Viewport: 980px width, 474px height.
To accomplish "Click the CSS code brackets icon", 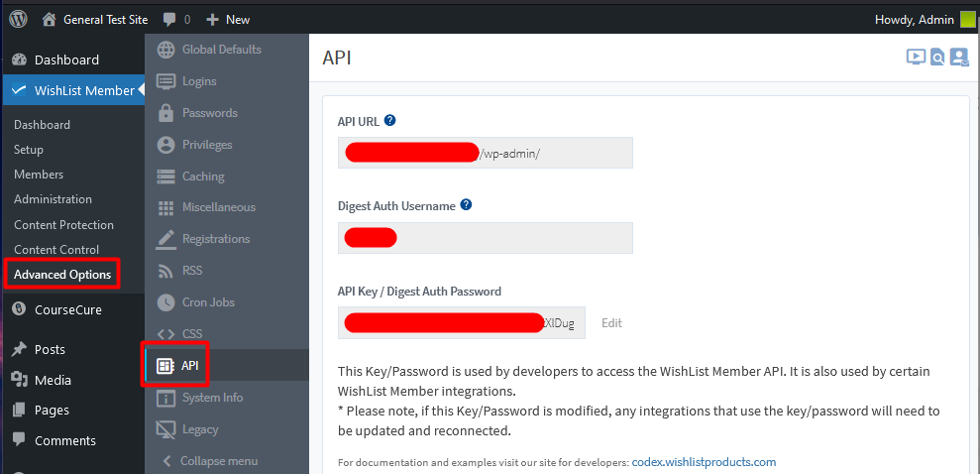I will [x=165, y=334].
